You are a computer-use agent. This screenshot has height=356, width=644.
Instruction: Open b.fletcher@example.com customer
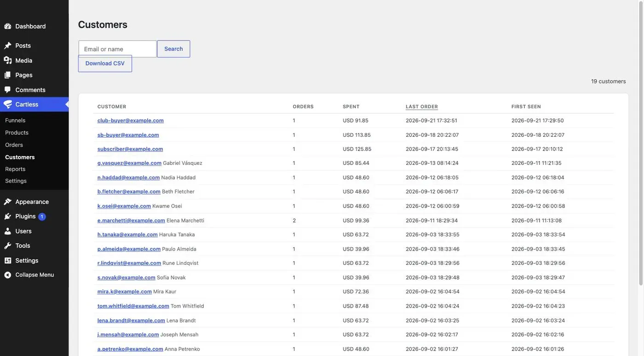[129, 192]
